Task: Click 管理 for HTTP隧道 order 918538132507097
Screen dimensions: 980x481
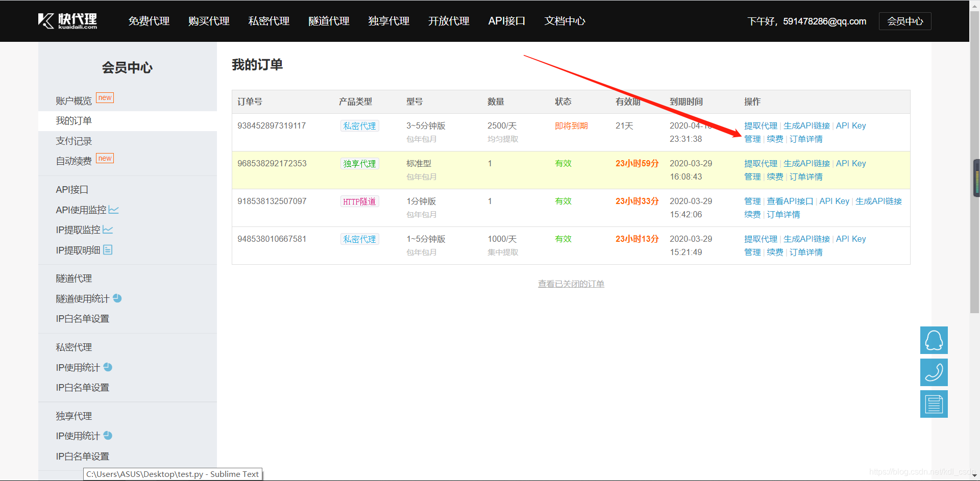Action: (752, 201)
